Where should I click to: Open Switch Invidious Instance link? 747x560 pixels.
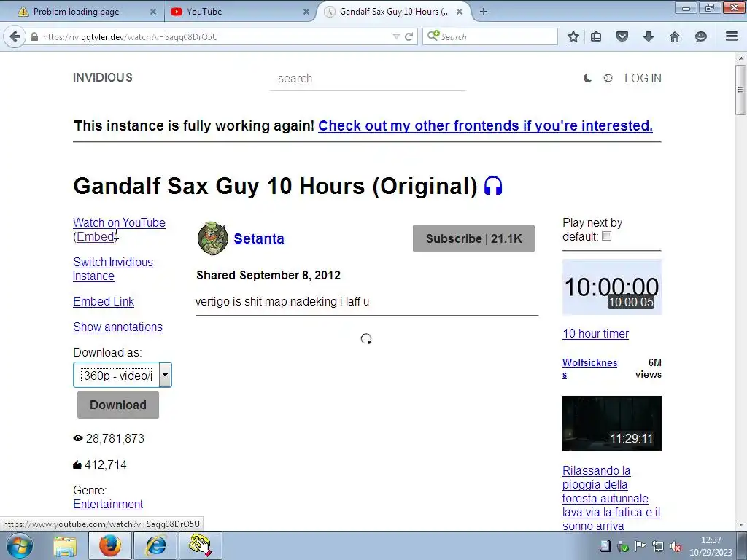(113, 269)
